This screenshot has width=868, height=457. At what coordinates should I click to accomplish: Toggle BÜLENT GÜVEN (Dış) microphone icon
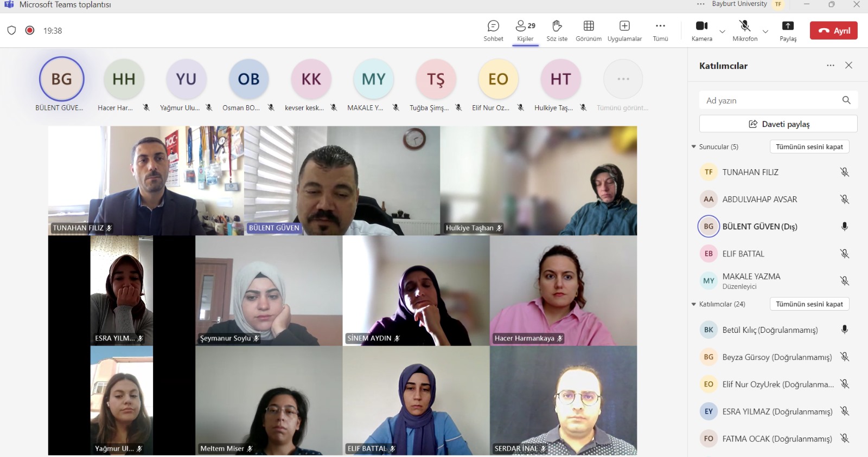(x=844, y=227)
